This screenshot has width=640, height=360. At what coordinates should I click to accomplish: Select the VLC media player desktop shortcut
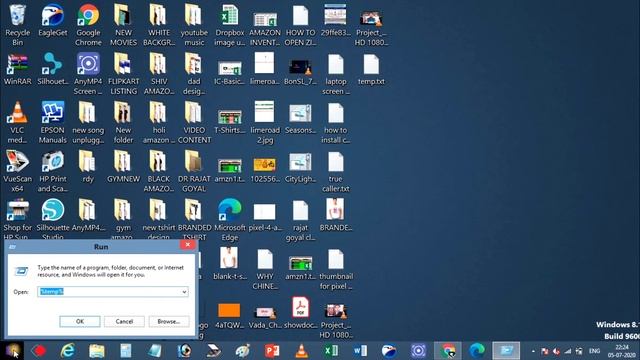(x=17, y=122)
